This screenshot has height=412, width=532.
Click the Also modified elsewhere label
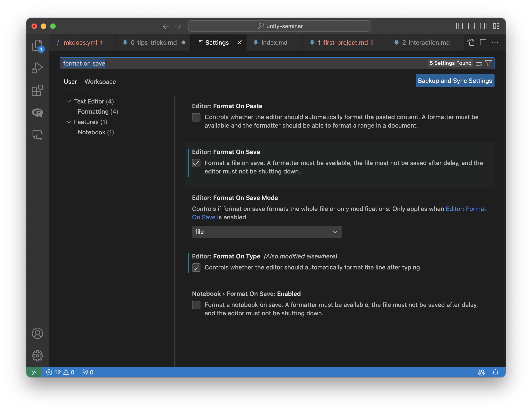pyautogui.click(x=301, y=256)
